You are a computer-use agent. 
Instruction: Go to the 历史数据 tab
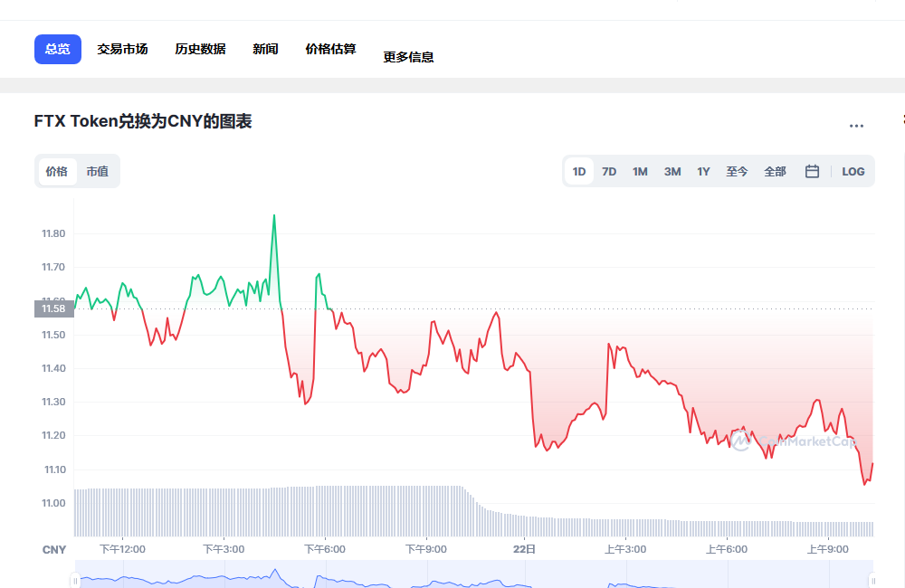pyautogui.click(x=200, y=49)
